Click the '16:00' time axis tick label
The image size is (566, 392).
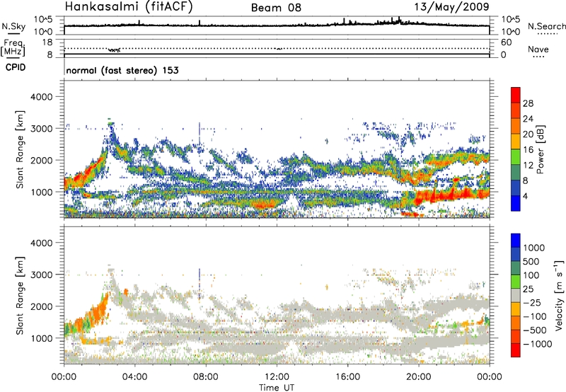[347, 377]
